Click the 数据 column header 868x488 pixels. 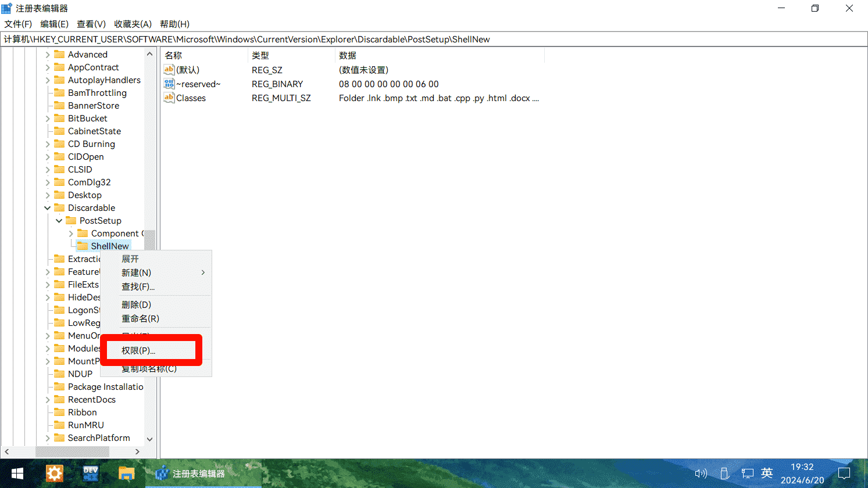pos(348,55)
